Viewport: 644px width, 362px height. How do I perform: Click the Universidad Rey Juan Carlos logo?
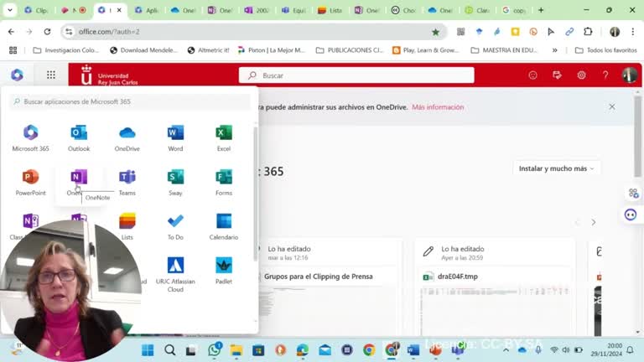point(110,75)
